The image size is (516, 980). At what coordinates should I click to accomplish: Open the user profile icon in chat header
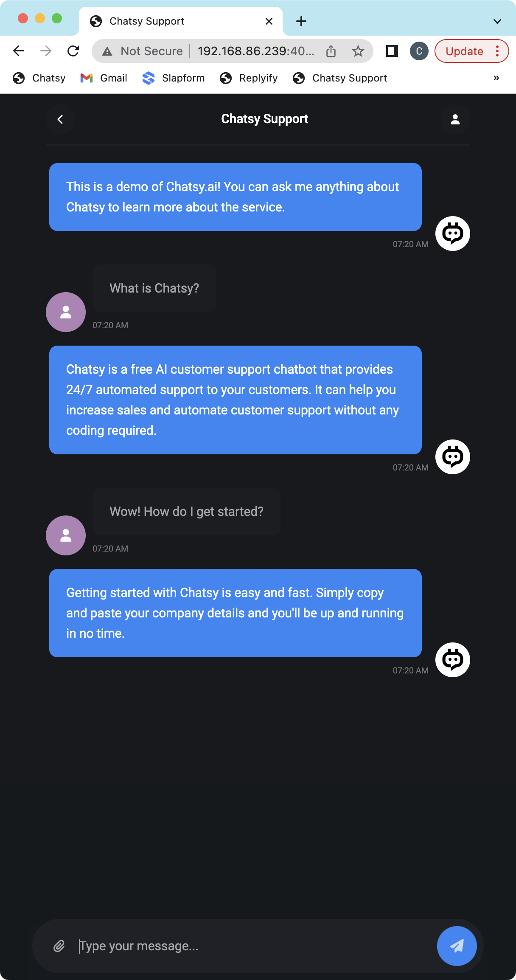[x=455, y=119]
